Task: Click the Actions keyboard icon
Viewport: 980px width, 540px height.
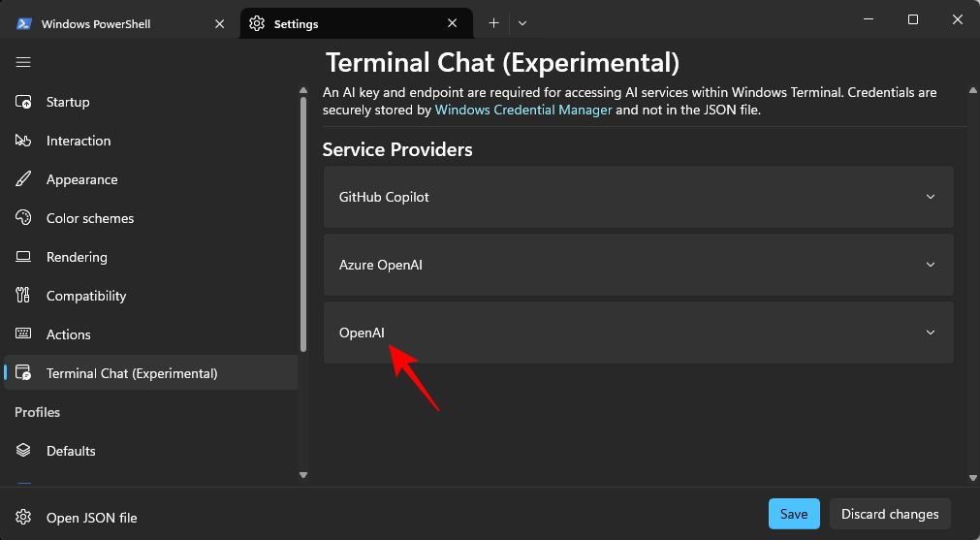Action: (24, 334)
